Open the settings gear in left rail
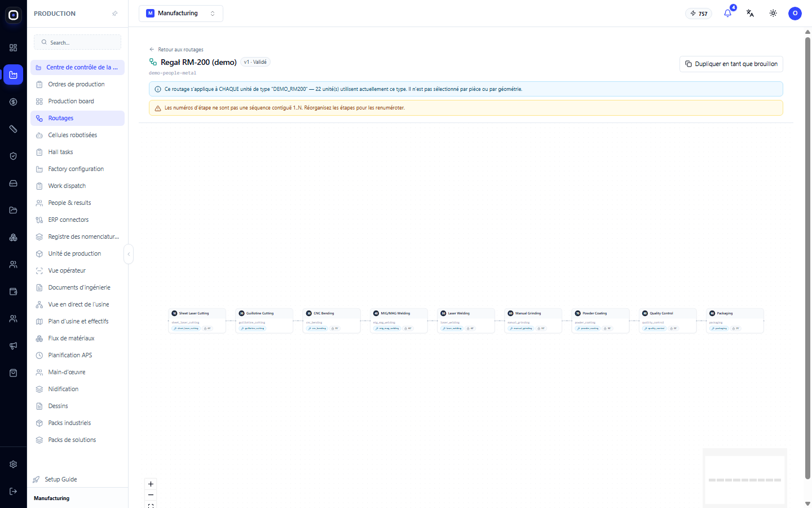Viewport: 812px width, 508px height. 14,465
